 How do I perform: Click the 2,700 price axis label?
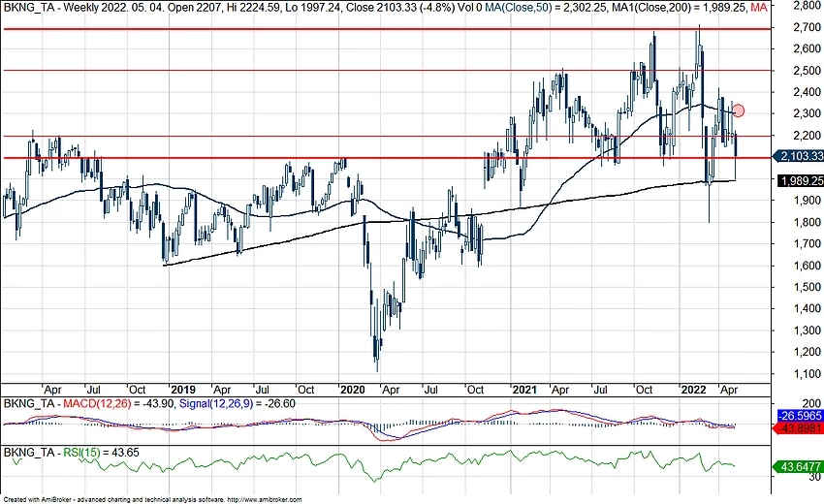click(x=807, y=27)
